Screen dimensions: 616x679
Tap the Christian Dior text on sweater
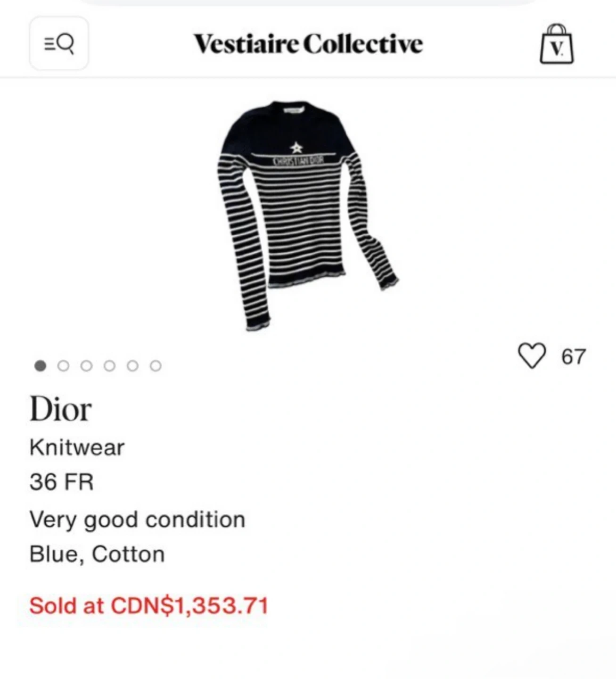[x=298, y=161]
